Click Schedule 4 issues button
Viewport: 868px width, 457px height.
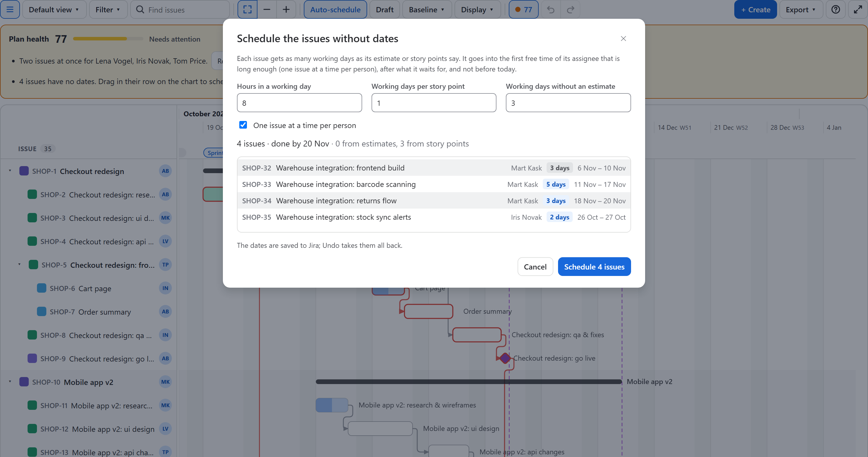pos(594,267)
